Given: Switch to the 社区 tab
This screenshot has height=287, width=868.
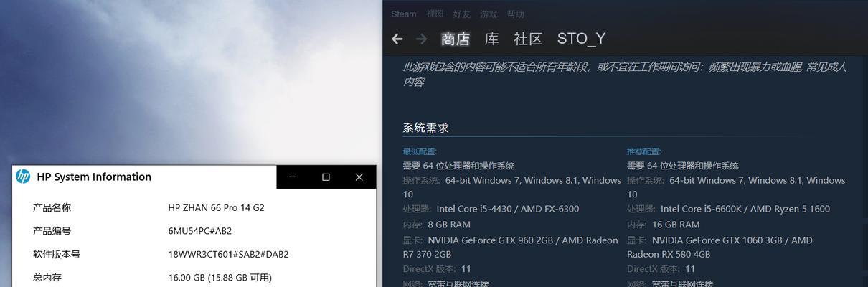Looking at the screenshot, I should pyautogui.click(x=528, y=39).
